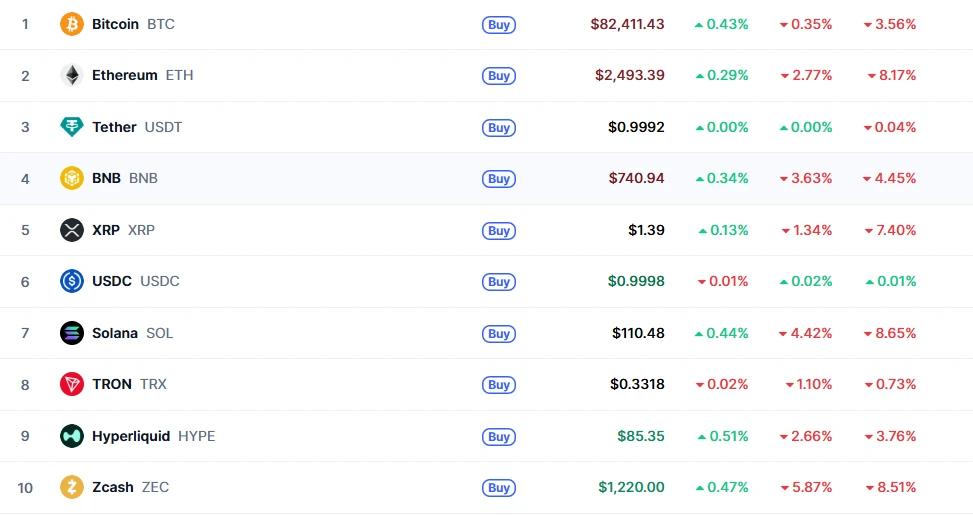Click Bitcoin's 3.56% decline value

[890, 24]
